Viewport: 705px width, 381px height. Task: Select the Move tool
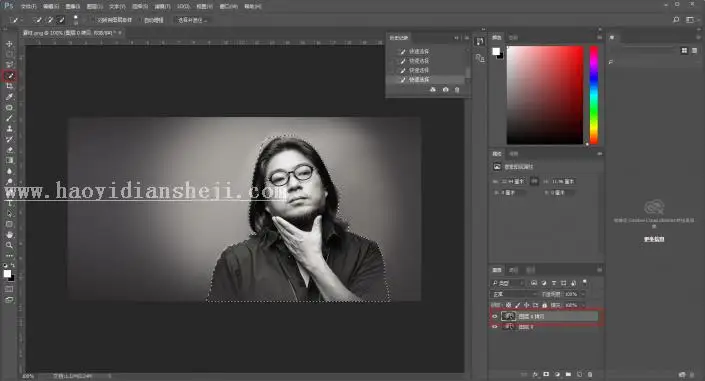[9, 44]
